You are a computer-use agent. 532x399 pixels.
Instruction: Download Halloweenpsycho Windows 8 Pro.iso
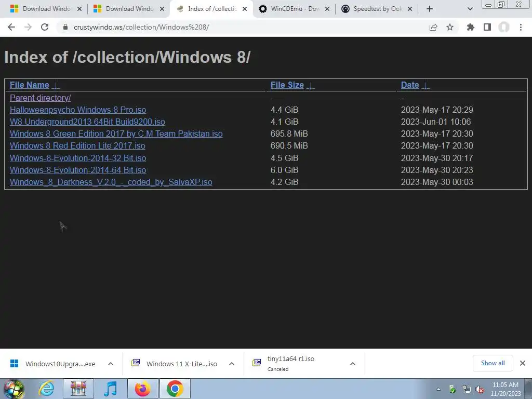tap(78, 110)
